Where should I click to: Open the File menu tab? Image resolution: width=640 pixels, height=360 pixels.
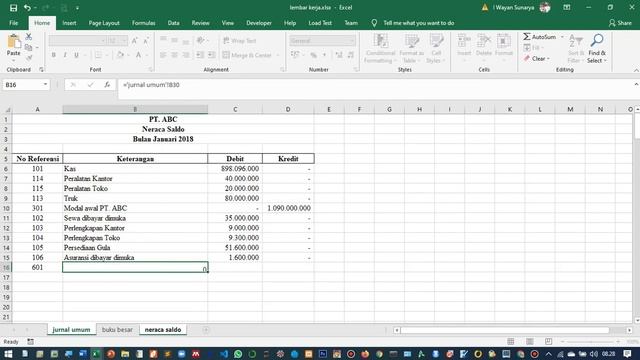point(13,23)
